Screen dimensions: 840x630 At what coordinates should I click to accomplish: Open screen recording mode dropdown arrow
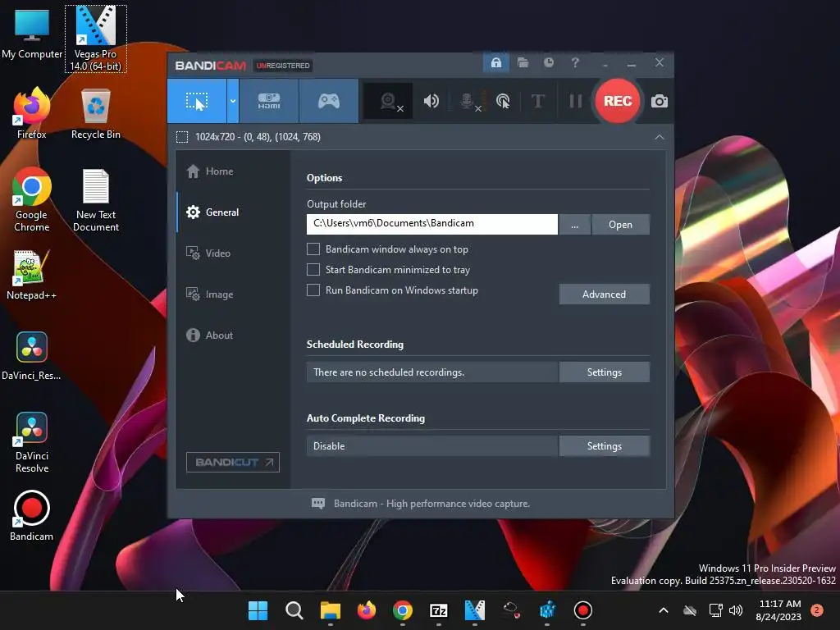232,101
